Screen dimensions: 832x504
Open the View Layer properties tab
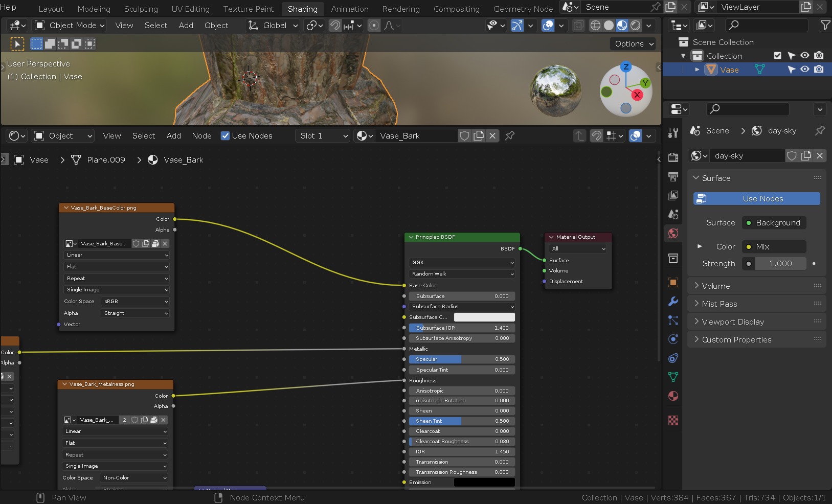[673, 195]
